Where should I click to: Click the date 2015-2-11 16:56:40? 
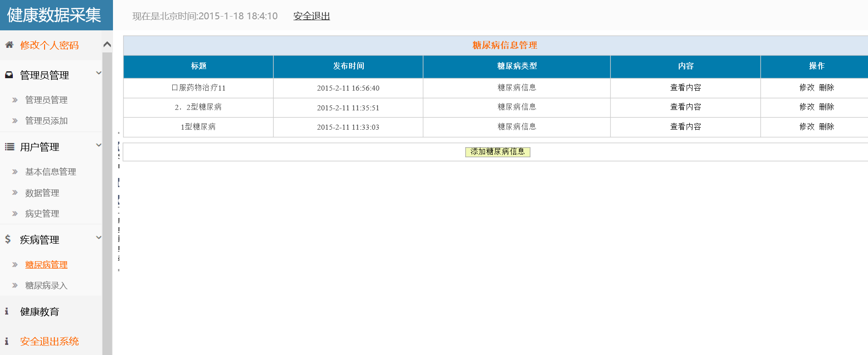point(348,88)
